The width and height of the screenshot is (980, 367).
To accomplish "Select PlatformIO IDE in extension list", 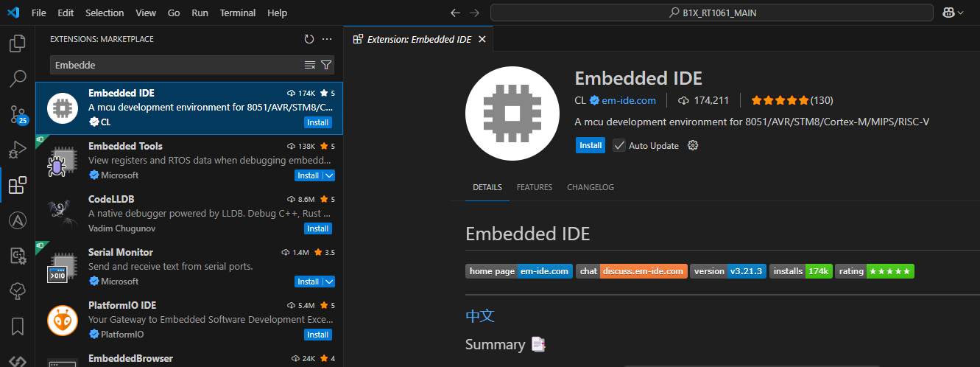I will click(189, 321).
